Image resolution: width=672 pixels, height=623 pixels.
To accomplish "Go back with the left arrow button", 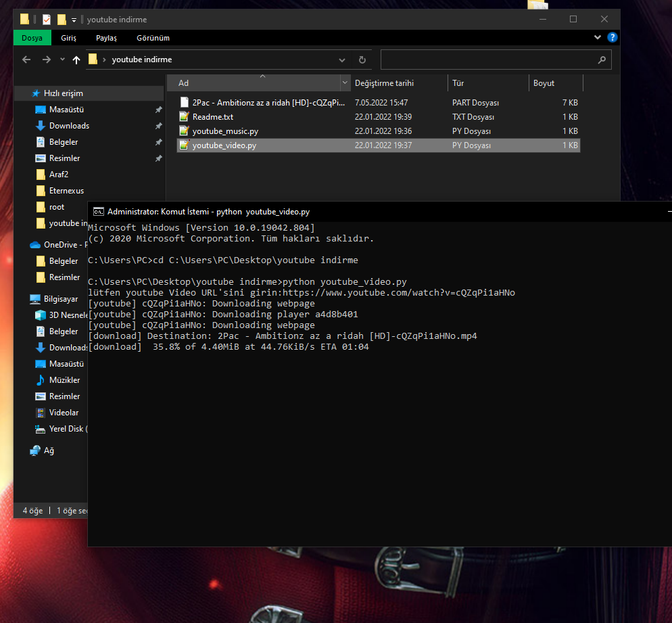I will 26,60.
